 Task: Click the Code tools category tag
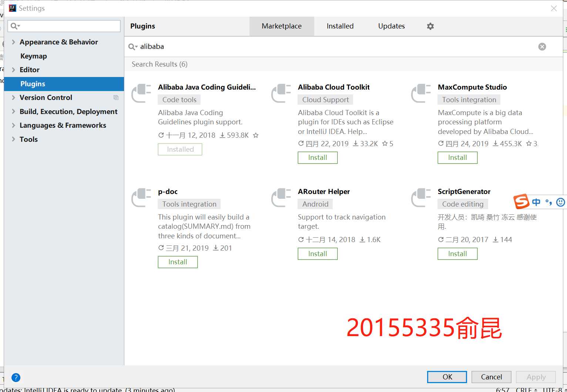pos(180,100)
